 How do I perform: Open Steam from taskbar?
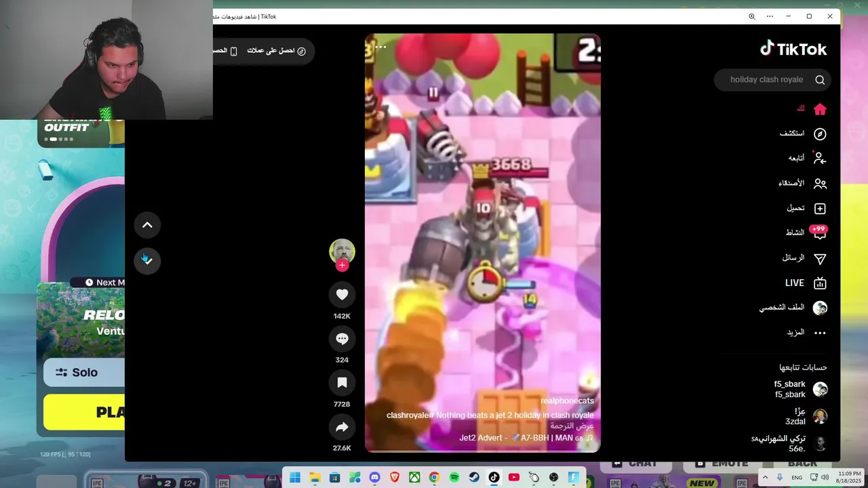[x=474, y=477]
